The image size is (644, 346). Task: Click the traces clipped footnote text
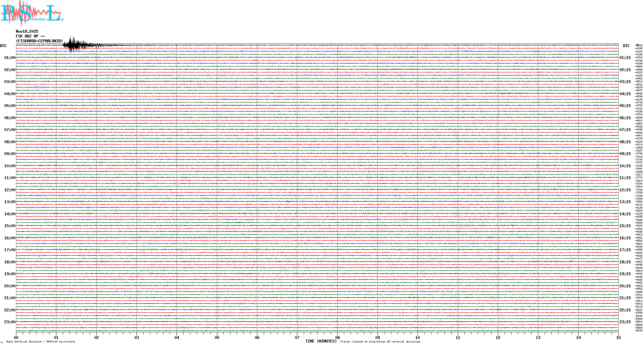(380, 342)
